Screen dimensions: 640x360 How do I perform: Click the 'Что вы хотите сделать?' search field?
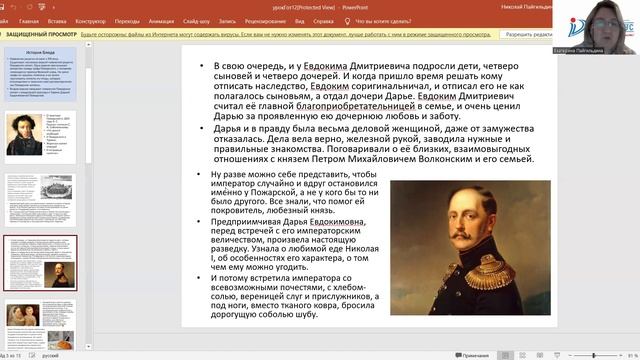click(383, 21)
